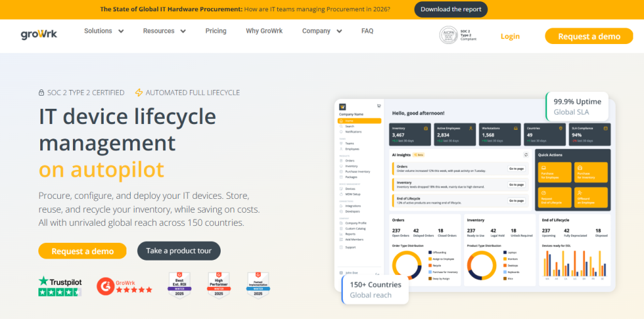Click the High Performer 2025 badge
644x319 pixels.
tap(218, 285)
